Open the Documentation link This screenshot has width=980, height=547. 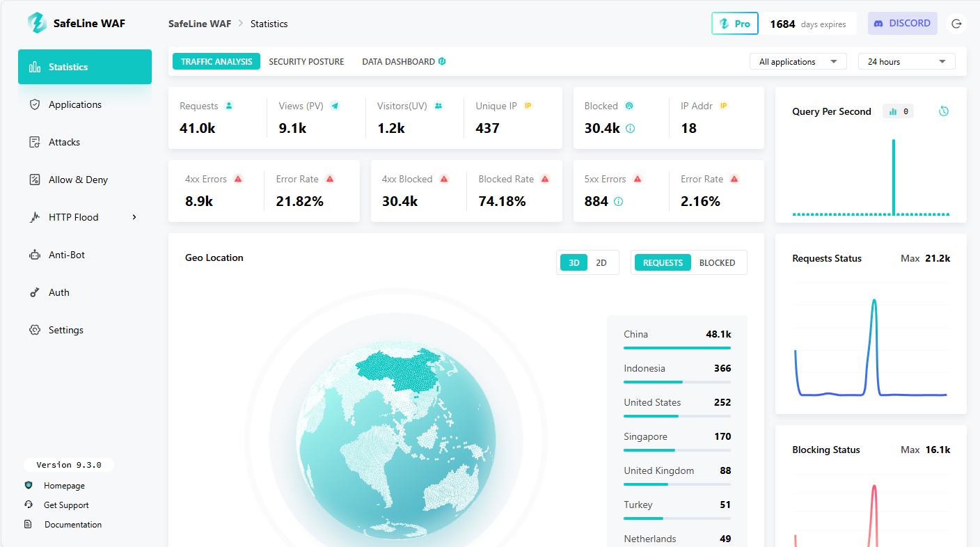[73, 525]
